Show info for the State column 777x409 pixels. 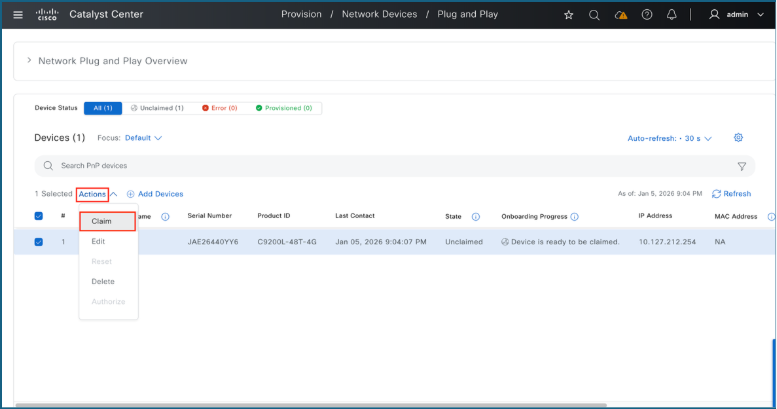476,217
